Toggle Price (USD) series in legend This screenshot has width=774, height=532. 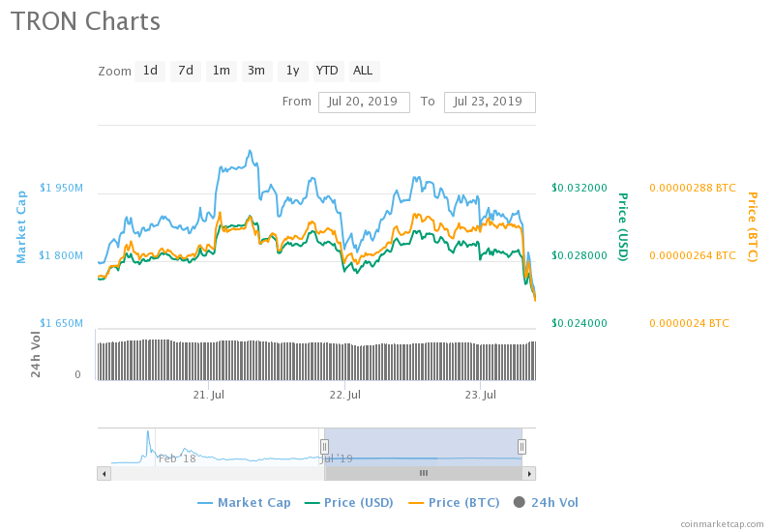point(349,503)
